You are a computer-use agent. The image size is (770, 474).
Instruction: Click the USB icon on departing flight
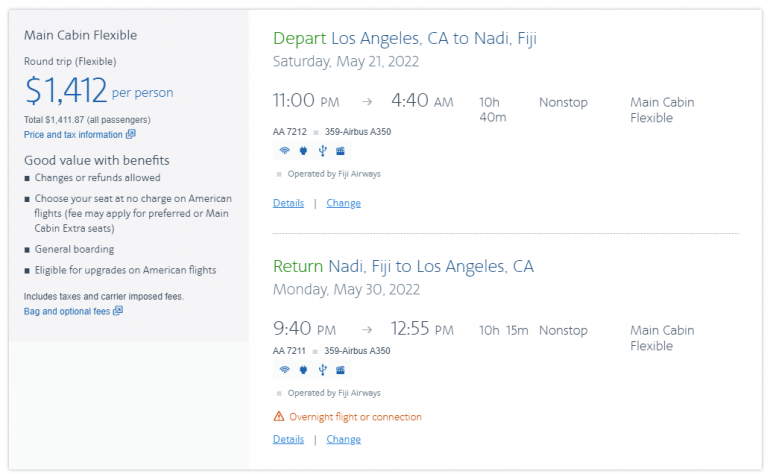(321, 151)
